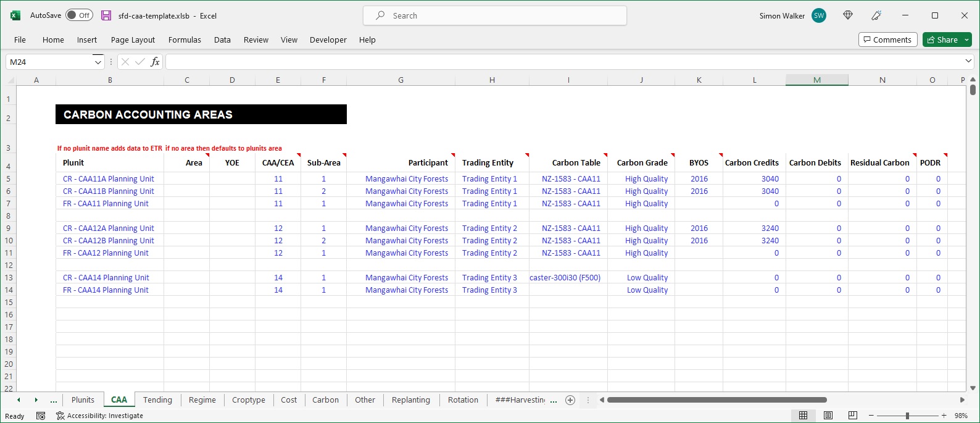Toggle the AutoSave switch
980x423 pixels.
click(x=79, y=15)
